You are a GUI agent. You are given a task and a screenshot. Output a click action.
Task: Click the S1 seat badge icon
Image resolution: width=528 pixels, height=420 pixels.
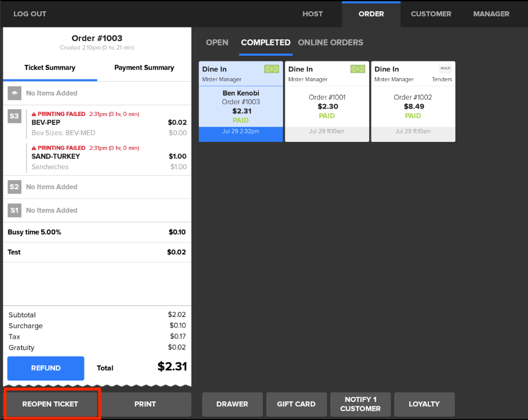pos(14,211)
